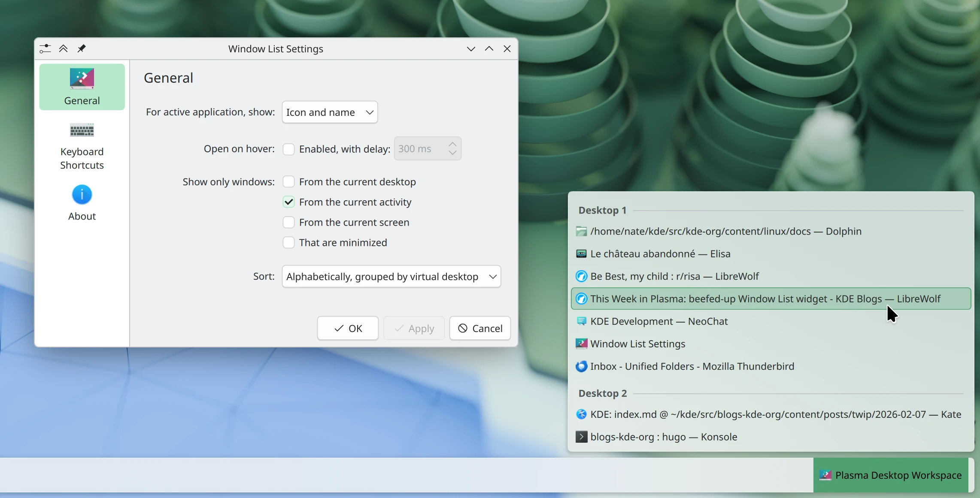
Task: Open the 'Icon and name' dropdown
Action: [x=329, y=112]
